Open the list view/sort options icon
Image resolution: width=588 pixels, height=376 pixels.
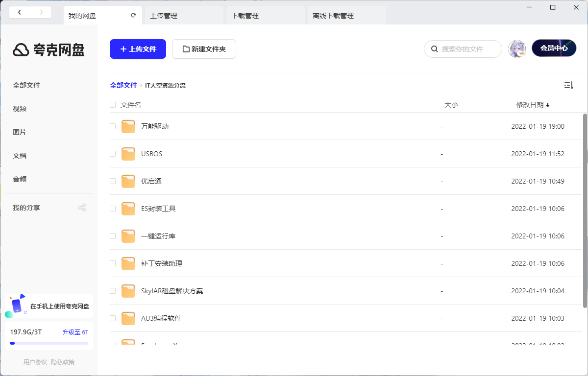coord(568,85)
